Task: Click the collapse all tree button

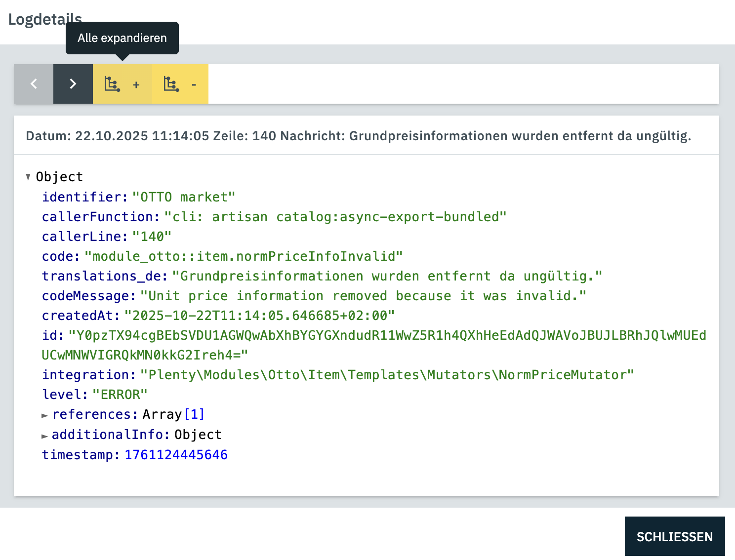Action: [x=180, y=84]
